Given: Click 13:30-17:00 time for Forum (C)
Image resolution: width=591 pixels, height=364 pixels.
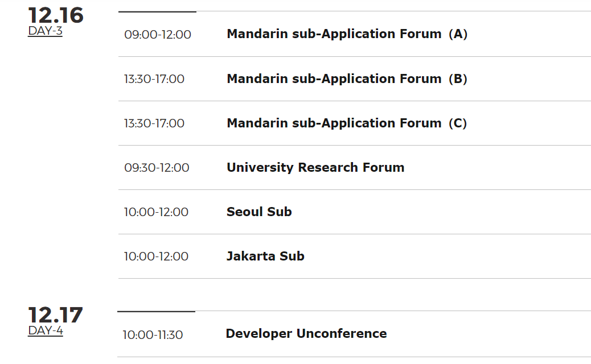Looking at the screenshot, I should click(154, 123).
